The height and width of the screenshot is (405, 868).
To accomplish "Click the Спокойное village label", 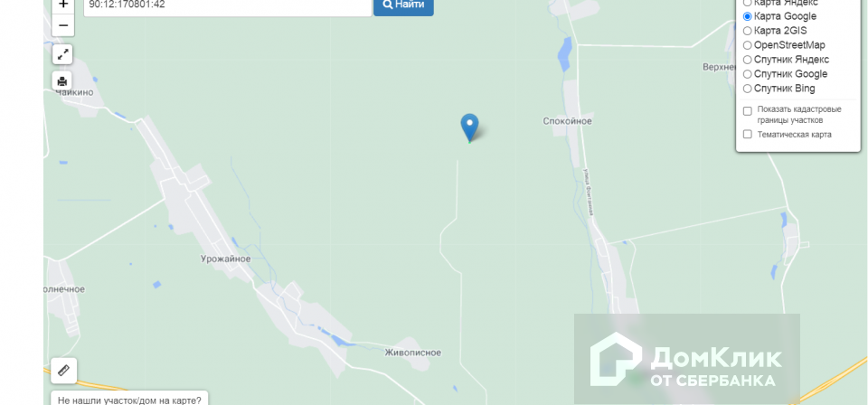I will 568,121.
